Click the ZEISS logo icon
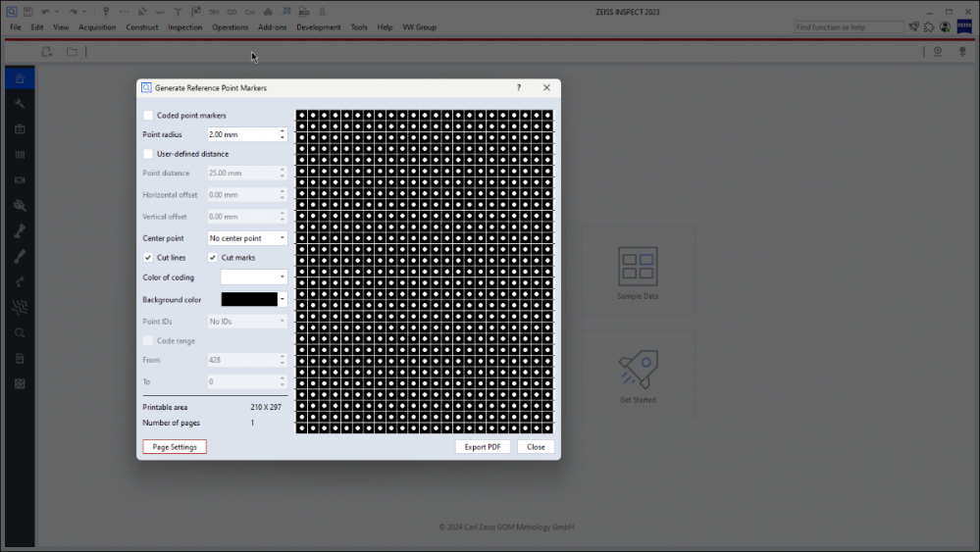 click(x=964, y=26)
